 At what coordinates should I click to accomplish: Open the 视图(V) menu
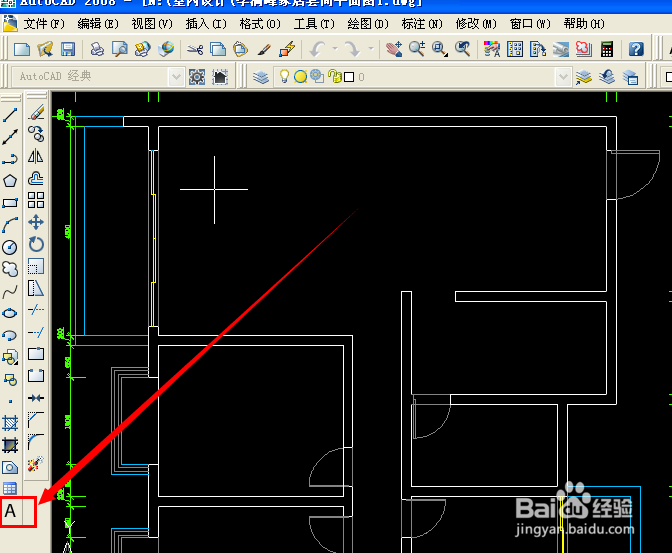click(152, 24)
